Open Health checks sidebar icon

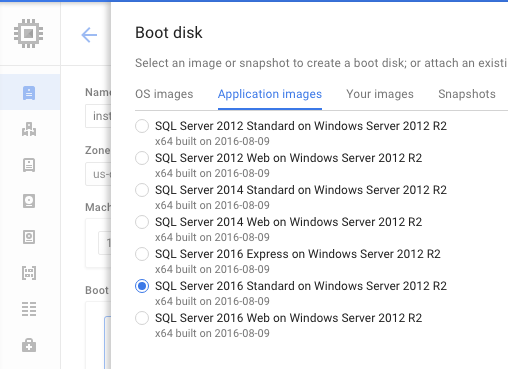[29, 345]
